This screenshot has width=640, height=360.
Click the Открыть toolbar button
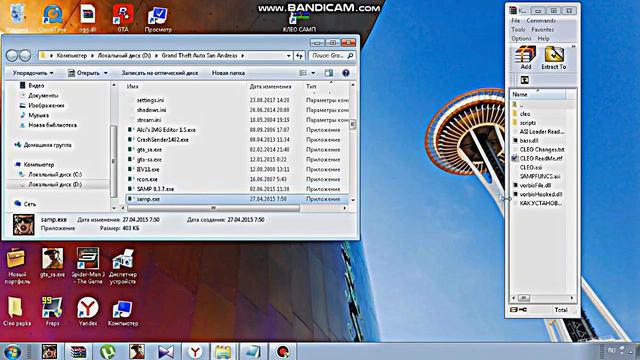pos(83,73)
